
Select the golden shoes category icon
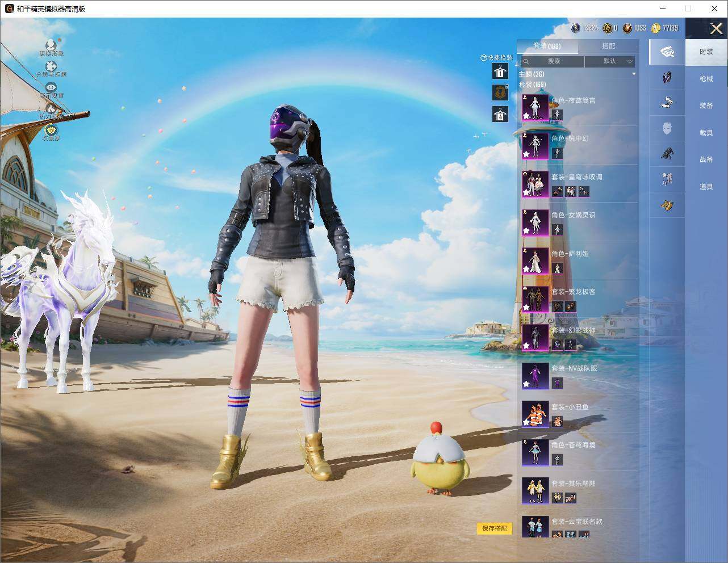pos(667,205)
